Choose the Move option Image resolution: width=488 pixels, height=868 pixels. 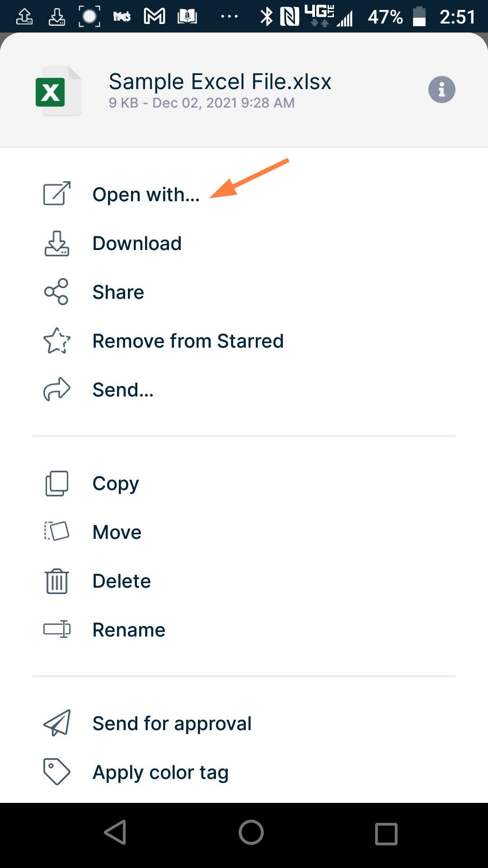pos(117,532)
